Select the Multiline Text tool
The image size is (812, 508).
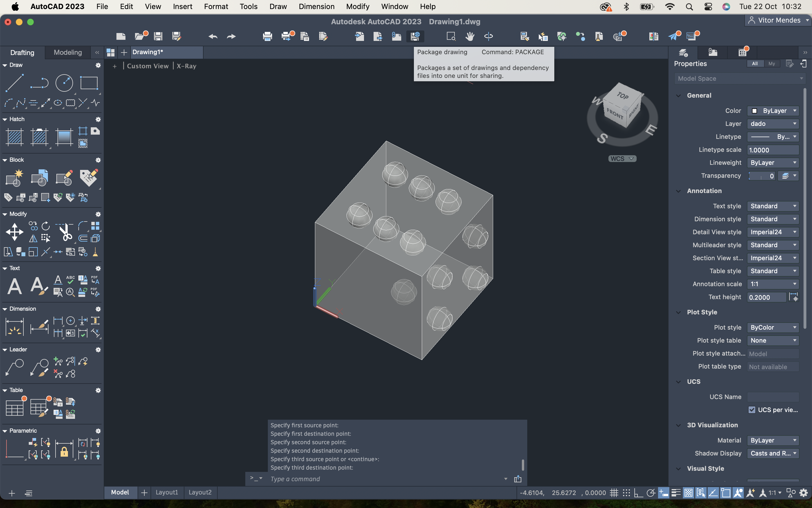click(14, 286)
